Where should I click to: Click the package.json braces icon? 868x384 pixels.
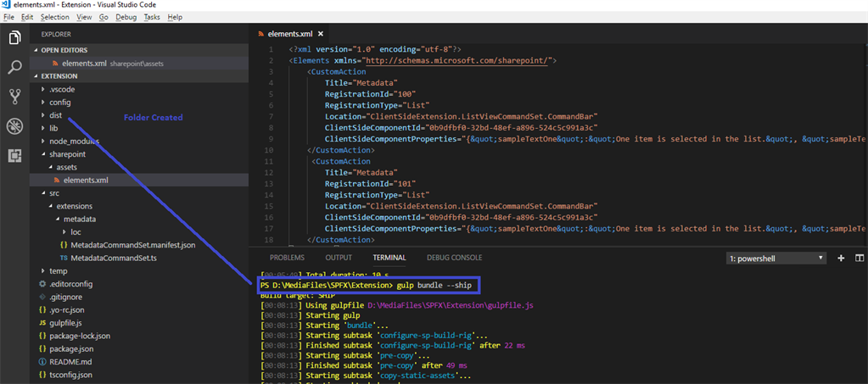coord(42,349)
